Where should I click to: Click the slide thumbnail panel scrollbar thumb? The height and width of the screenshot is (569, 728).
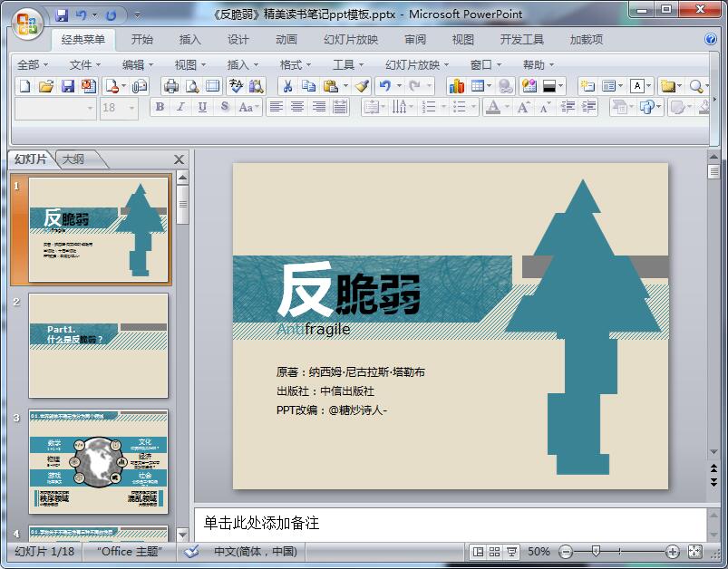pos(183,204)
